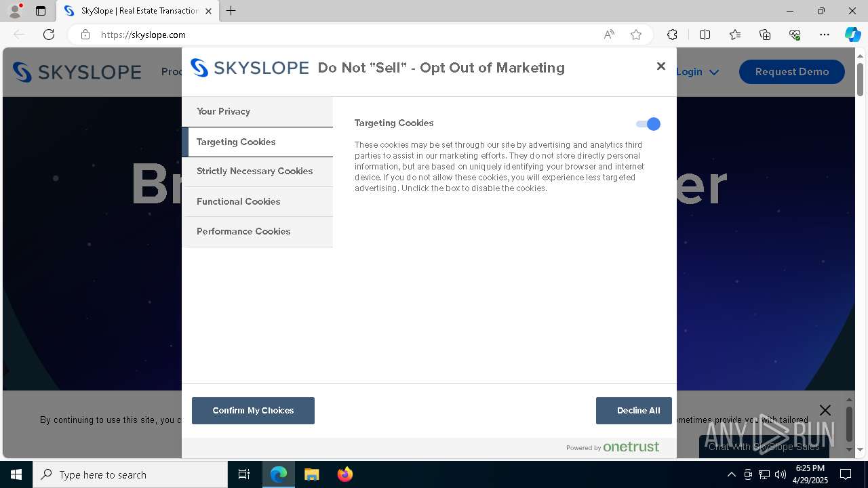868x488 pixels.
Task: Click the address bar URL
Action: (x=143, y=35)
